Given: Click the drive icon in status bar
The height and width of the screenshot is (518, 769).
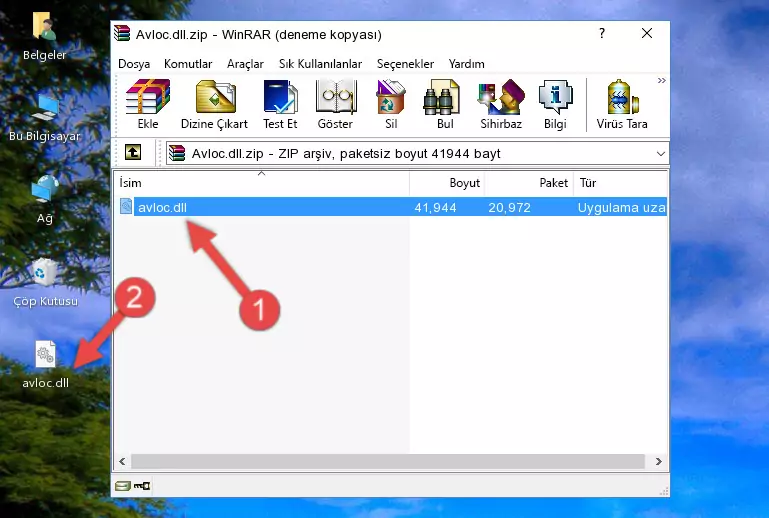Looking at the screenshot, I should tap(123, 486).
